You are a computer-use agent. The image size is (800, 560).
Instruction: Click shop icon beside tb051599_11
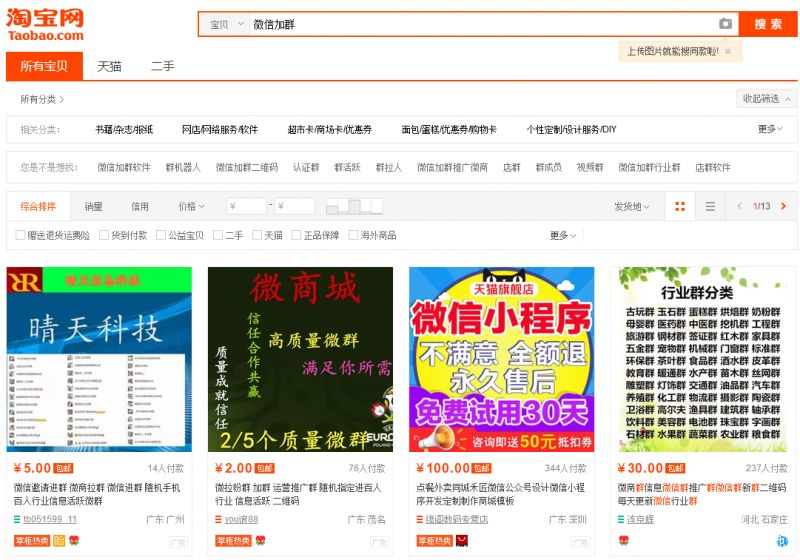[17, 519]
